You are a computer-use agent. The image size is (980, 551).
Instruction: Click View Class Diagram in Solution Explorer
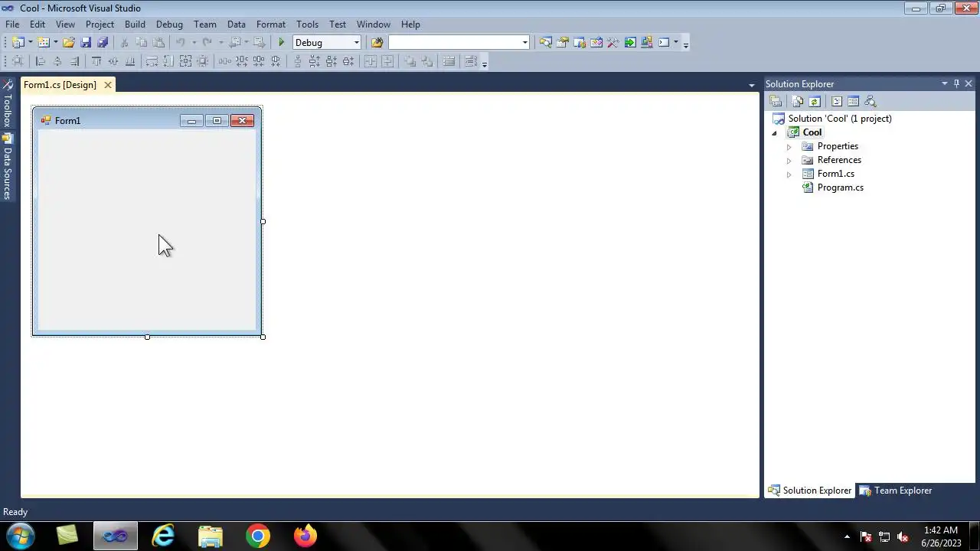pos(871,101)
